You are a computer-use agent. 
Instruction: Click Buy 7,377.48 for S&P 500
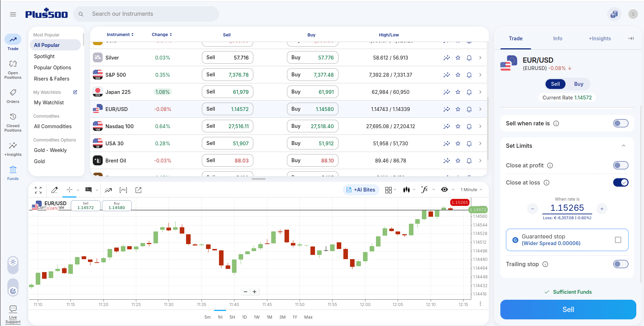point(313,75)
